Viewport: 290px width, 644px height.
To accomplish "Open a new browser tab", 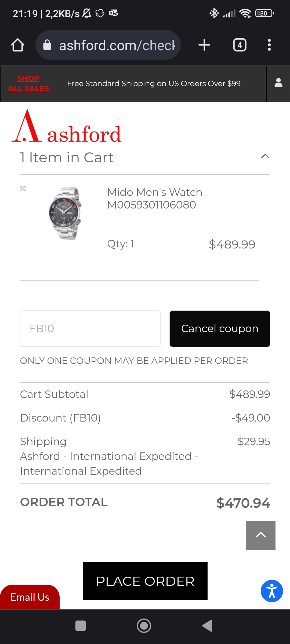I will (204, 45).
